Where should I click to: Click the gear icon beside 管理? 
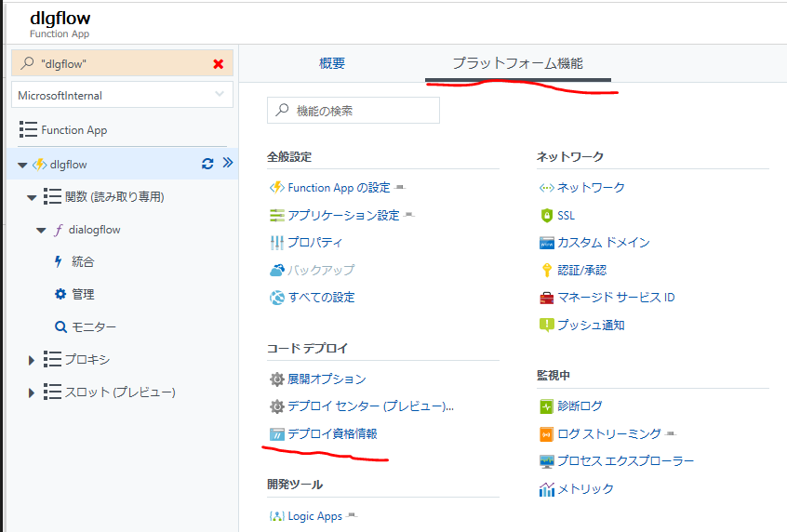[60, 294]
